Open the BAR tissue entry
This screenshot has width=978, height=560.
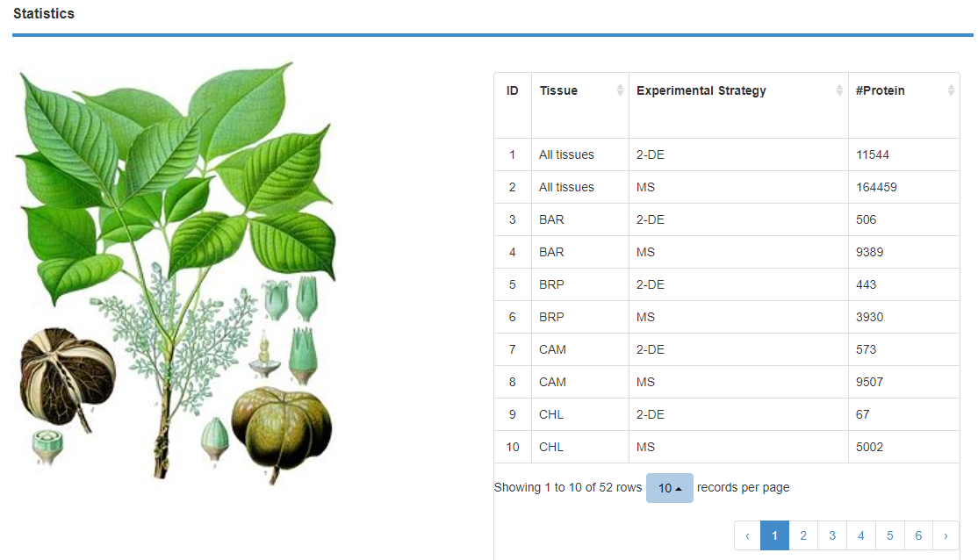point(550,219)
